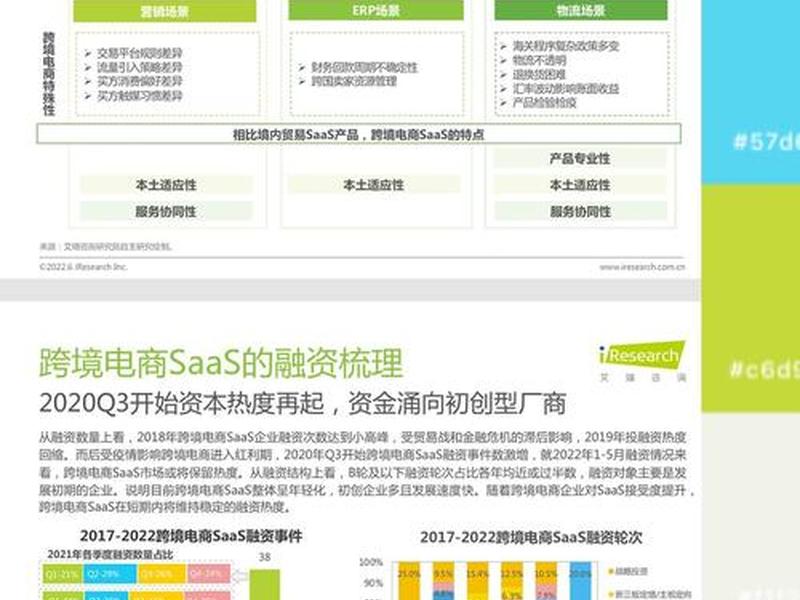Click the 产品专业性 box in the logistics column
This screenshot has height=600, width=800.
pos(580,159)
